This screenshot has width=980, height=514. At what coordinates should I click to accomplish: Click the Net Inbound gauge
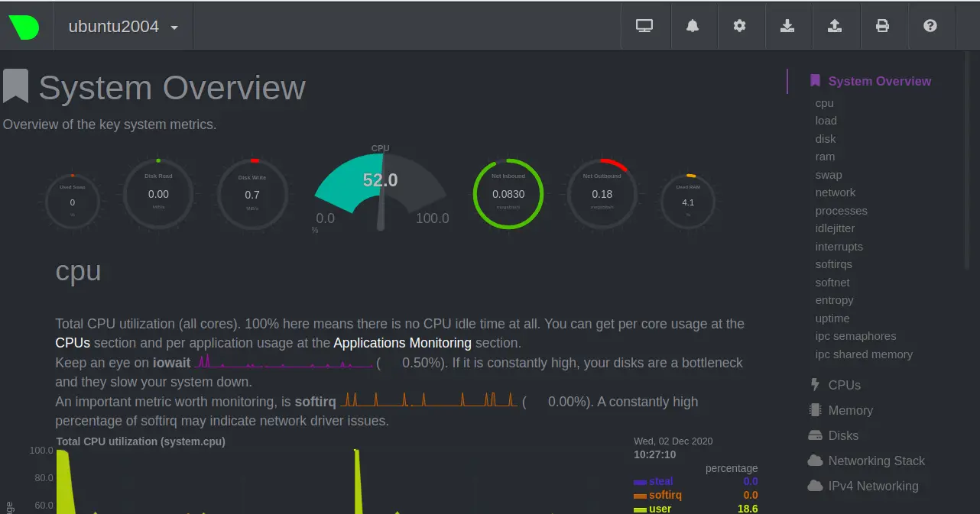coord(508,194)
